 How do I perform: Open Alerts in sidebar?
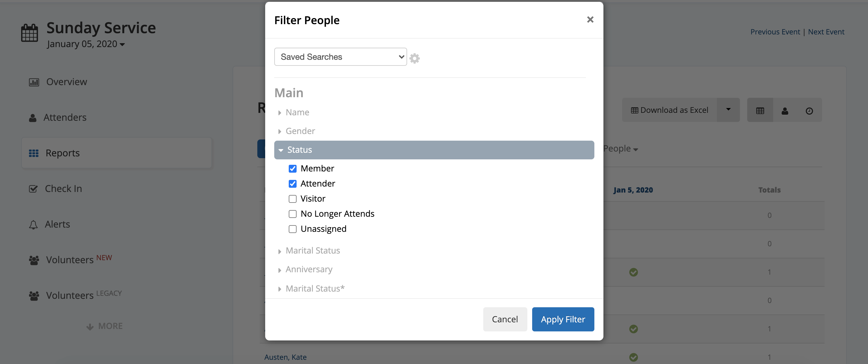pyautogui.click(x=57, y=225)
